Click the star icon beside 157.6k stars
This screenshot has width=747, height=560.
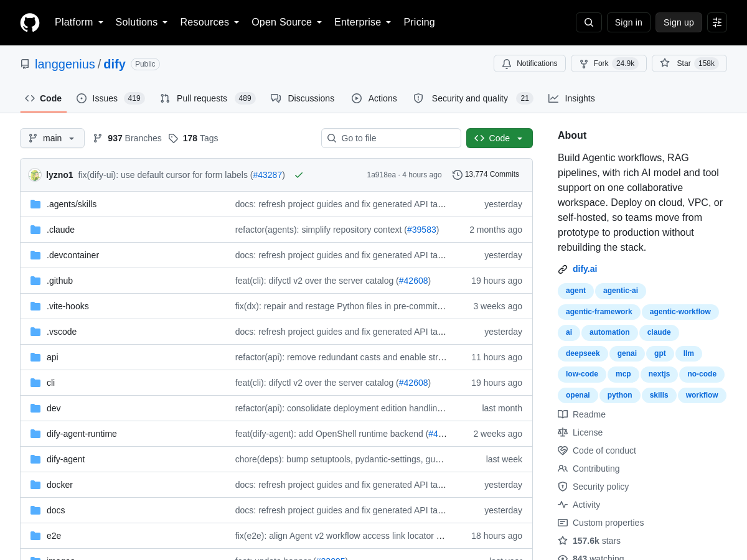[x=563, y=541]
